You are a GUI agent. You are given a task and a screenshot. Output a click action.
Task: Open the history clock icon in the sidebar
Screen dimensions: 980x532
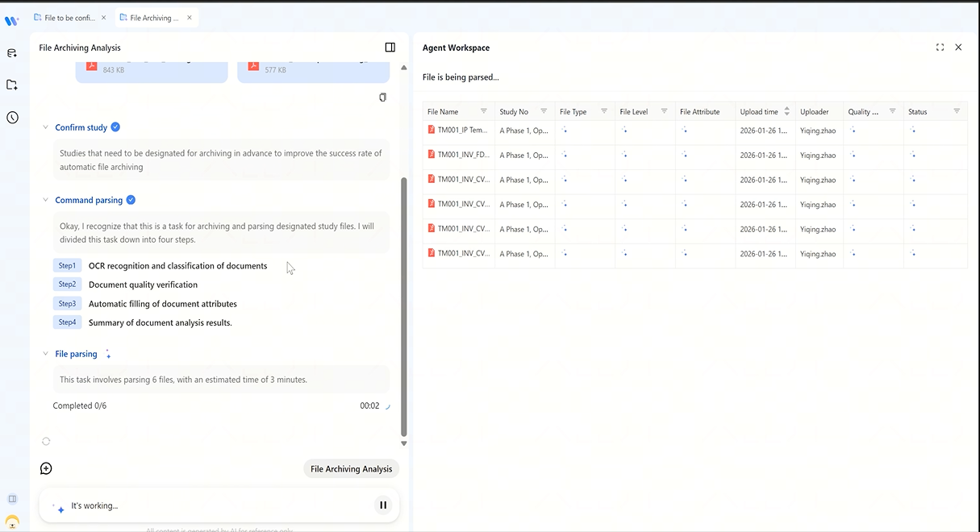pyautogui.click(x=13, y=118)
